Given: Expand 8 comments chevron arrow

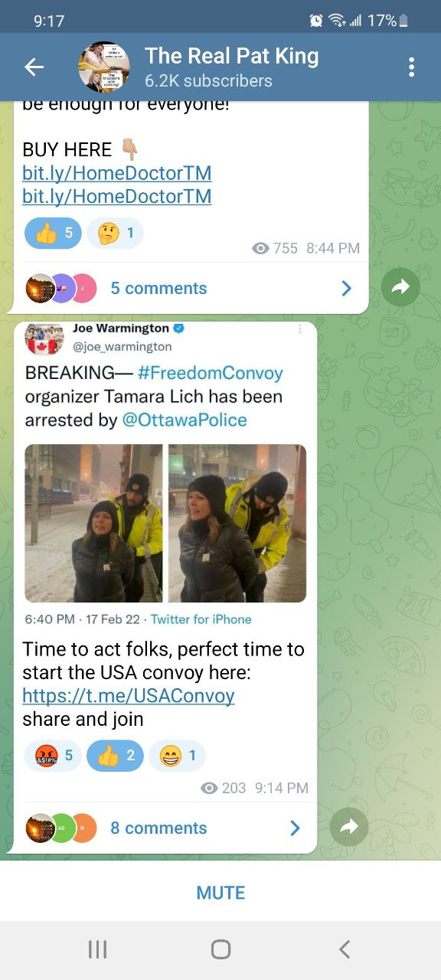Looking at the screenshot, I should [296, 828].
